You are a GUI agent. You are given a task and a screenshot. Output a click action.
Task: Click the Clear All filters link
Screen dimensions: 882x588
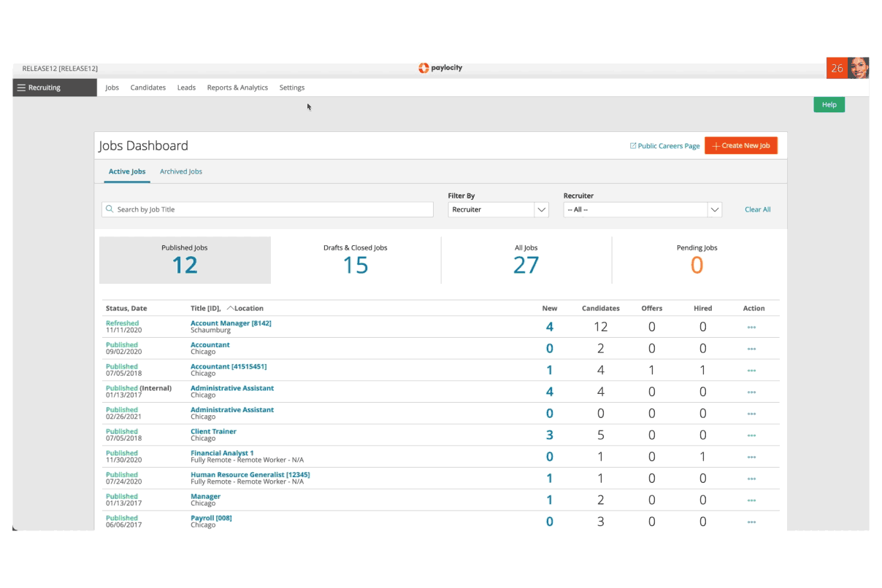tap(757, 209)
